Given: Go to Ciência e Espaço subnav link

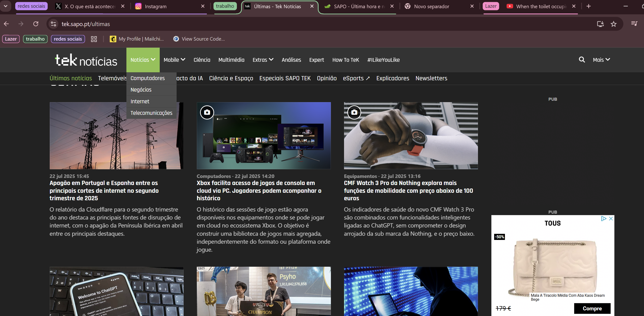Looking at the screenshot, I should (231, 78).
